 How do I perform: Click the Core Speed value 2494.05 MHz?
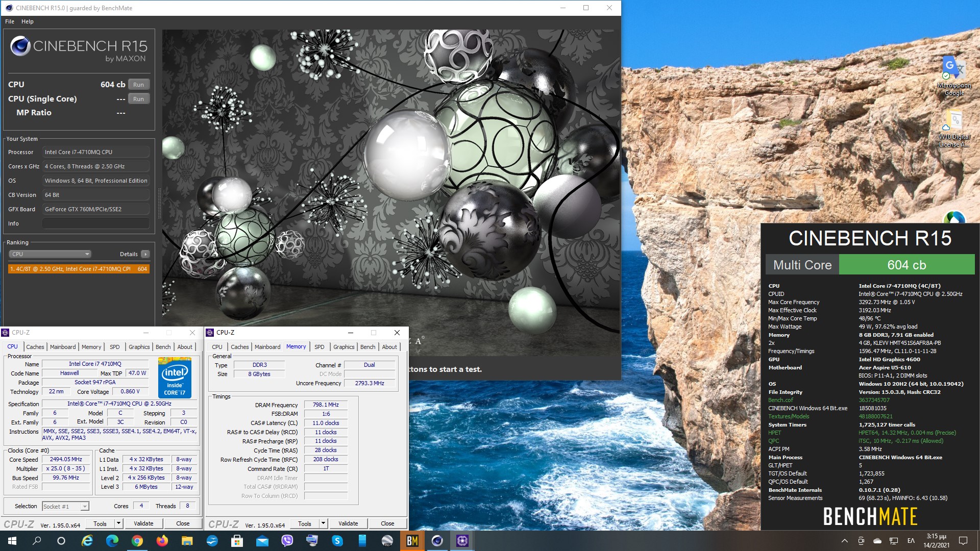point(66,459)
